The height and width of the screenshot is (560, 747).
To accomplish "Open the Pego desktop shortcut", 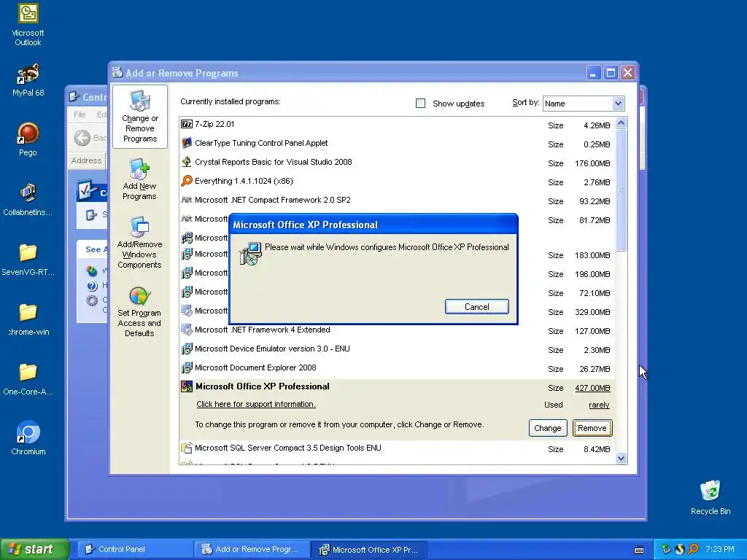I will (28, 139).
